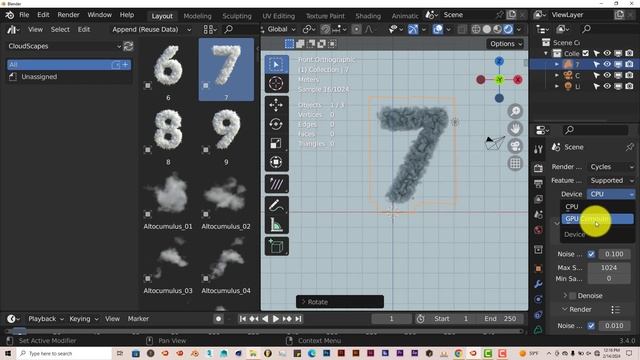The image size is (640, 360).
Task: Enable the Denoise checkbox
Action: click(573, 296)
